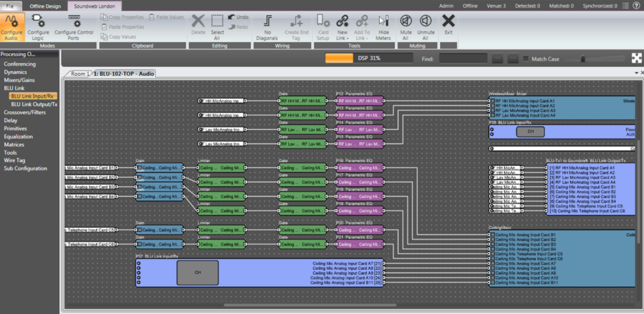Click the fit-to-screen expand icon
The height and width of the screenshot is (314, 644).
point(636,59)
